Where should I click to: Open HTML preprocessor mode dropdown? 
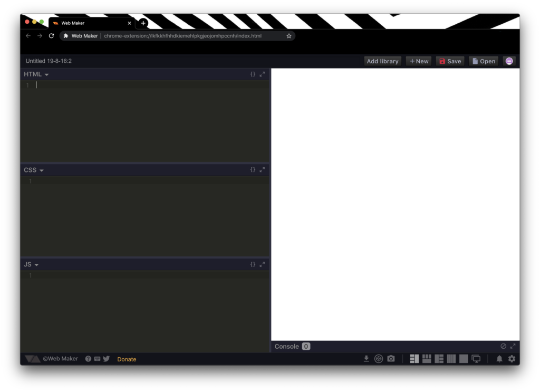click(x=36, y=74)
